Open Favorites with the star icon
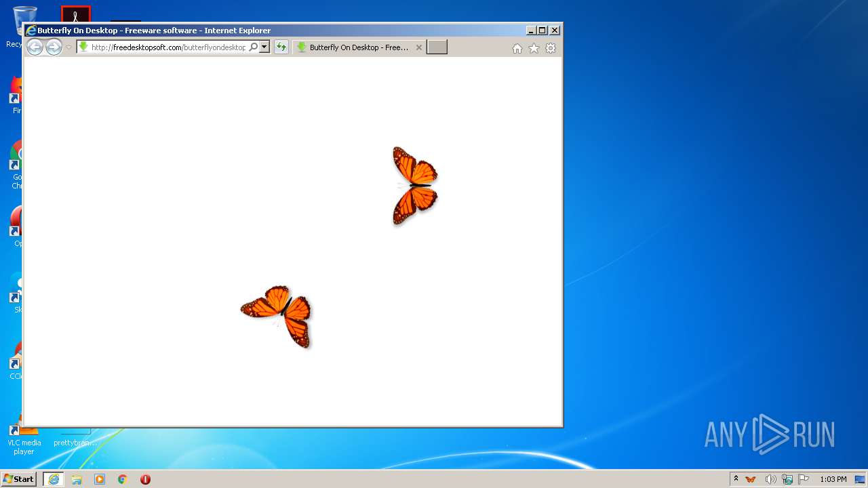 (534, 48)
